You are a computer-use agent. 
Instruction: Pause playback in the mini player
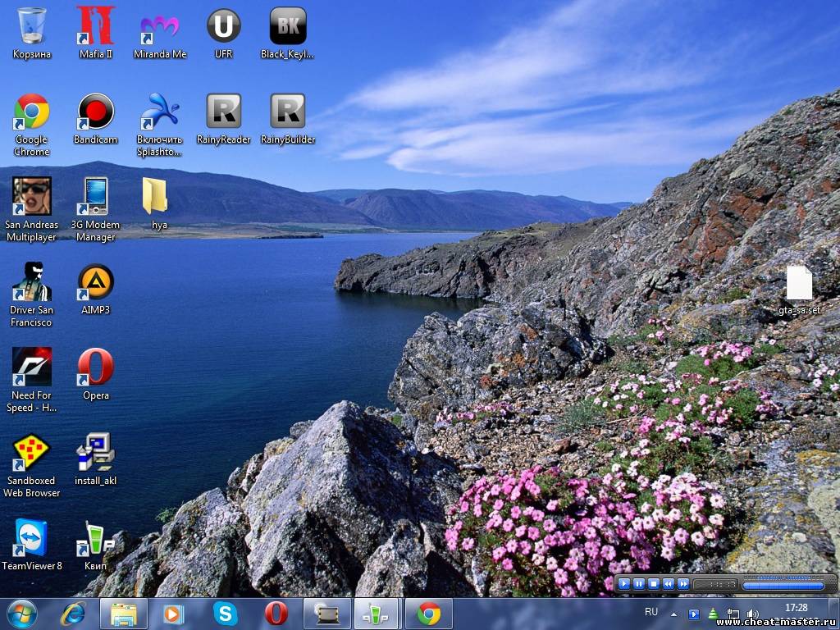click(639, 584)
